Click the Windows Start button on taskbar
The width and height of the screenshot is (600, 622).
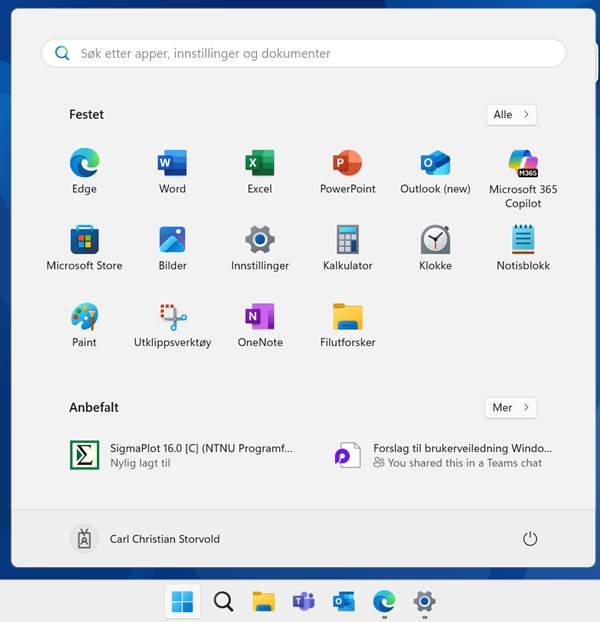(x=182, y=601)
